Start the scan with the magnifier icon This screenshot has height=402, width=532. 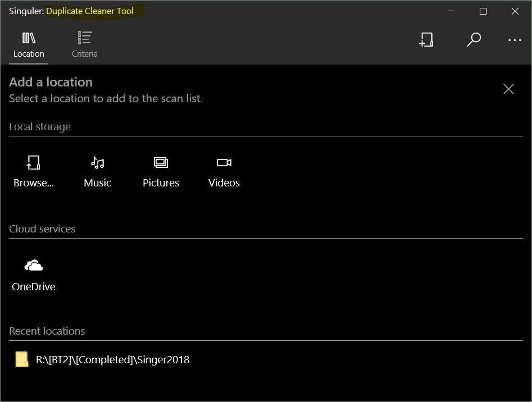coord(474,40)
